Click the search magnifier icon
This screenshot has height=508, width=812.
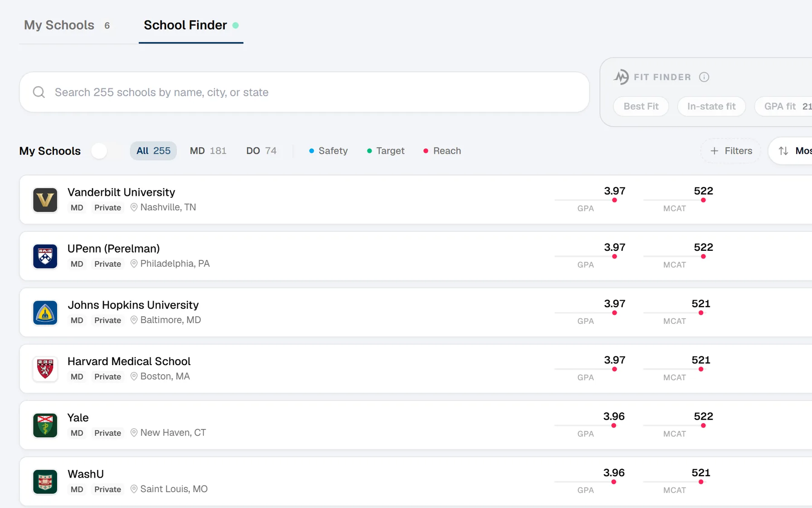click(x=39, y=92)
